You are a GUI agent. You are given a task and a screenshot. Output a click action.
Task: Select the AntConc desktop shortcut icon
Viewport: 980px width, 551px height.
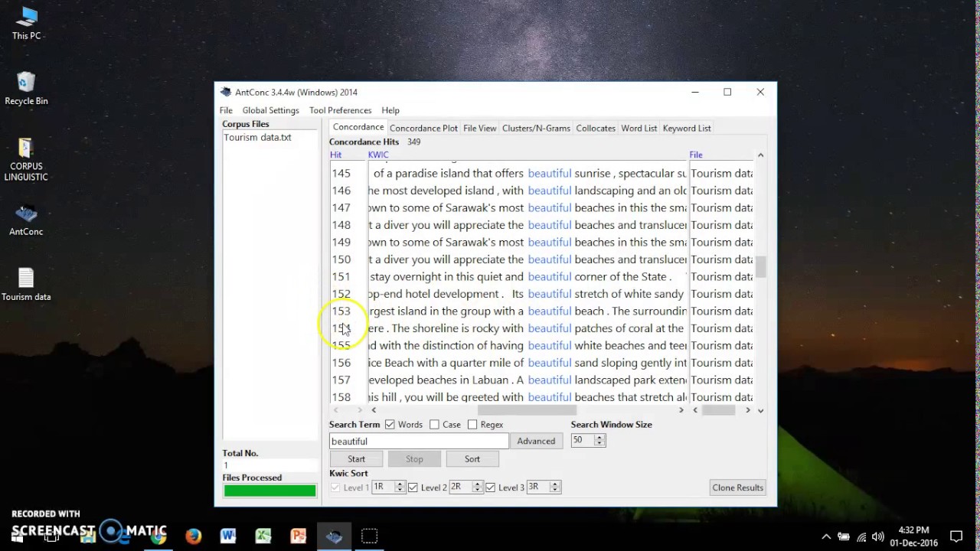pyautogui.click(x=26, y=220)
